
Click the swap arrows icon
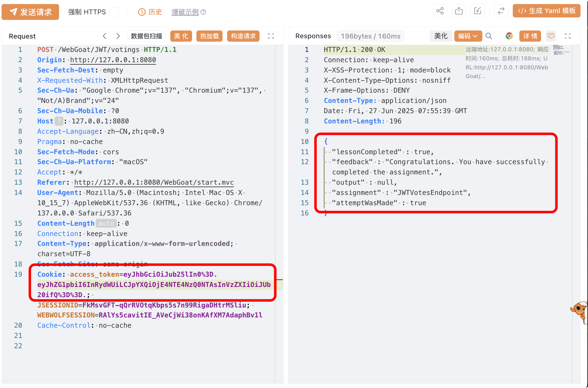click(501, 11)
